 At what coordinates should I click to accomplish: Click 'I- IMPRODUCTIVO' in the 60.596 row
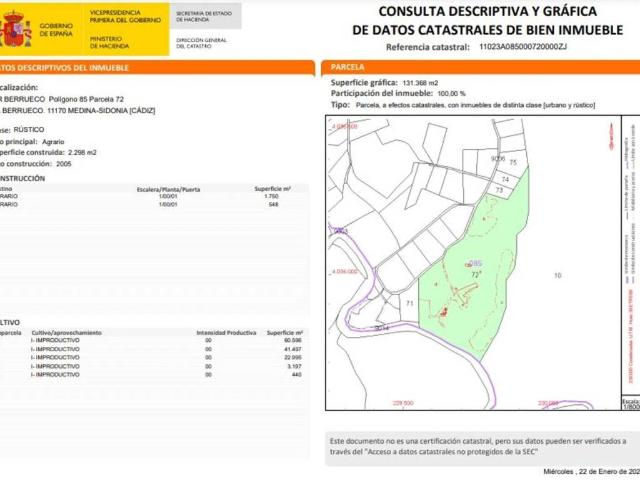(x=55, y=340)
